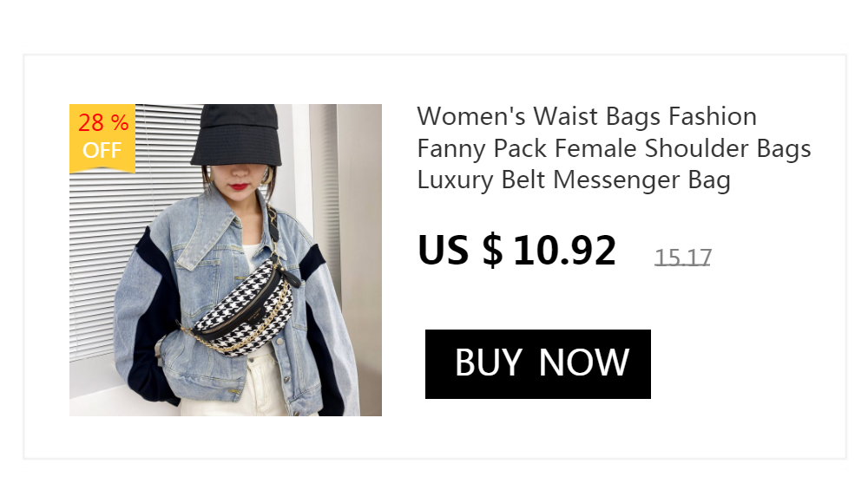
Task: Click the 'Luxury Belt Messenger Bag' text line
Action: point(574,180)
